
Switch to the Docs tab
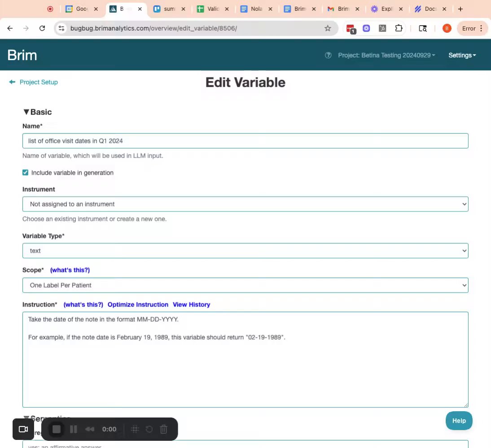click(x=430, y=9)
